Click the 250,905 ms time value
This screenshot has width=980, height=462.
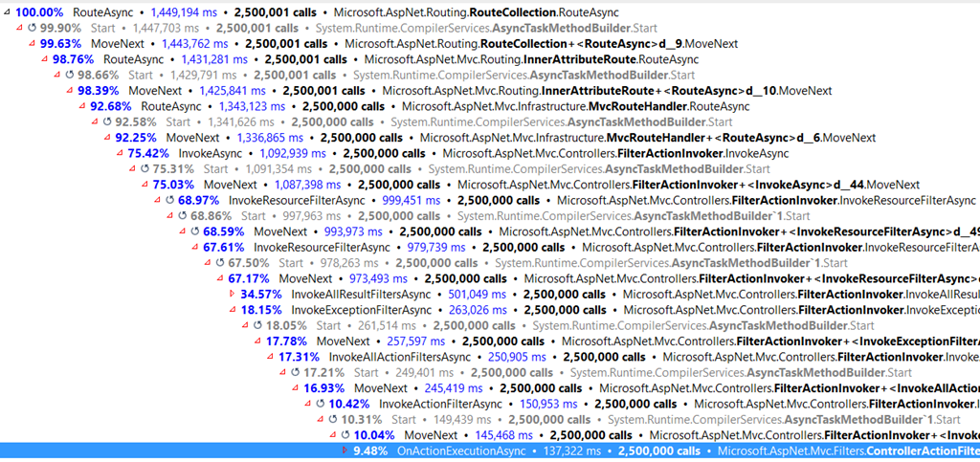pos(518,357)
